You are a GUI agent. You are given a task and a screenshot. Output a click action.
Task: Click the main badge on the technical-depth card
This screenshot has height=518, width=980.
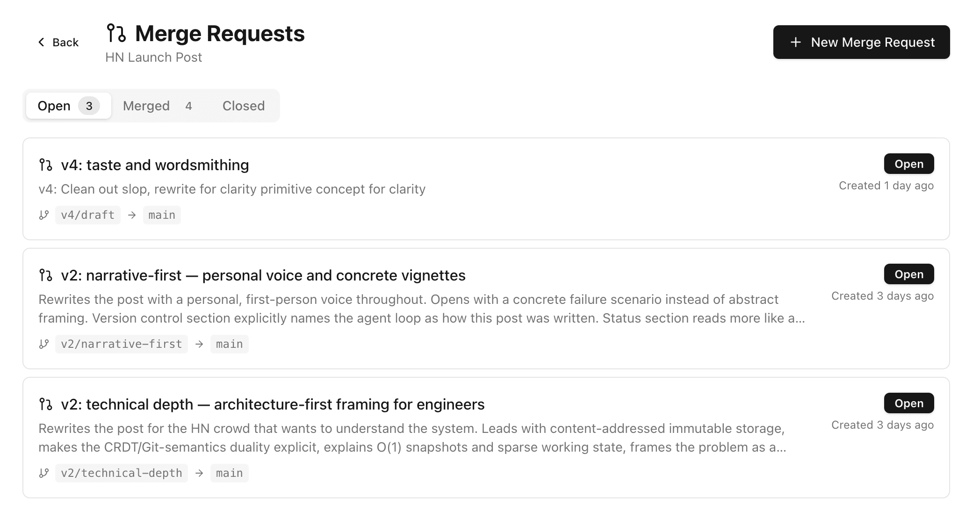tap(229, 473)
